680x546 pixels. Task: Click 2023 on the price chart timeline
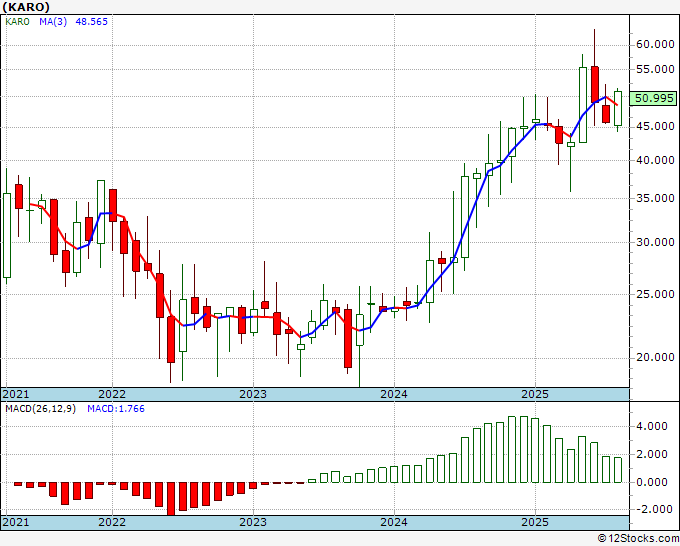253,394
